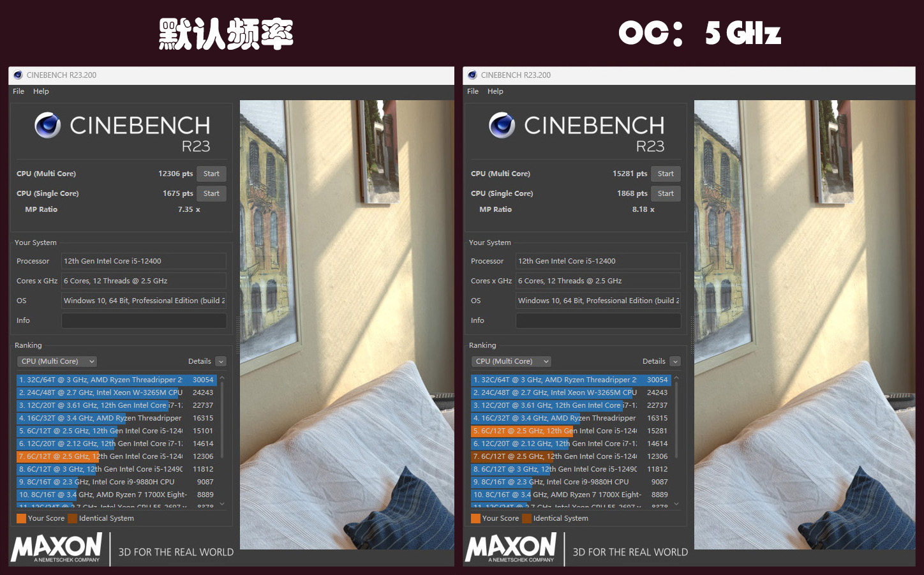The height and width of the screenshot is (575, 924).
Task: Click the rendered room image in the OC 5 GHz window
Action: pyautogui.click(x=804, y=325)
